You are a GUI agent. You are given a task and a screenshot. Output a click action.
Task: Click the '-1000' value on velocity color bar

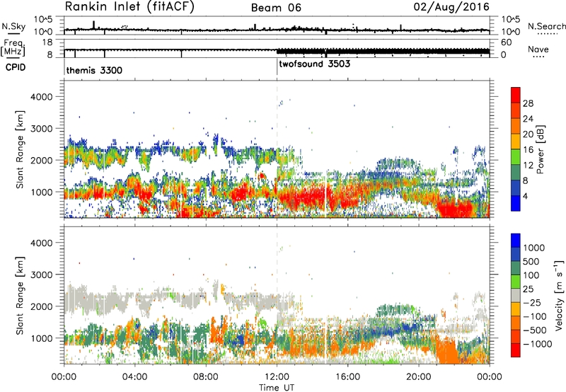(537, 344)
